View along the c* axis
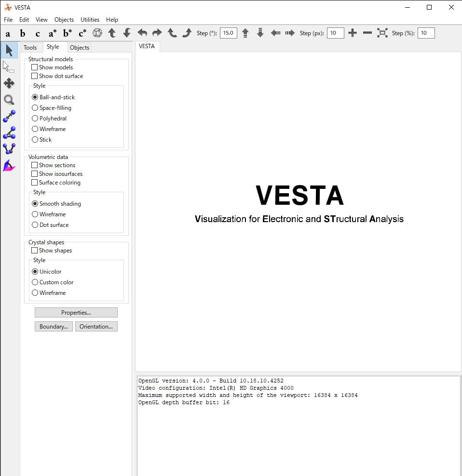The height and width of the screenshot is (476, 462). tap(82, 33)
